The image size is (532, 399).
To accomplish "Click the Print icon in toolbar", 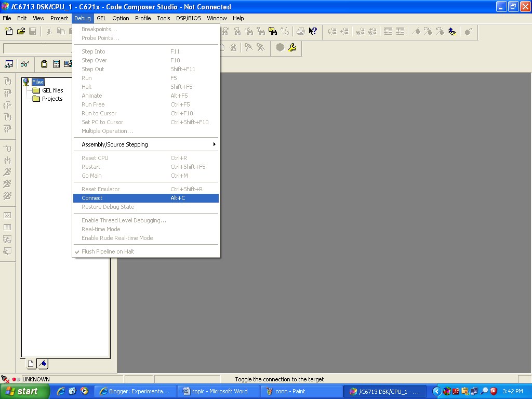I will [x=300, y=32].
